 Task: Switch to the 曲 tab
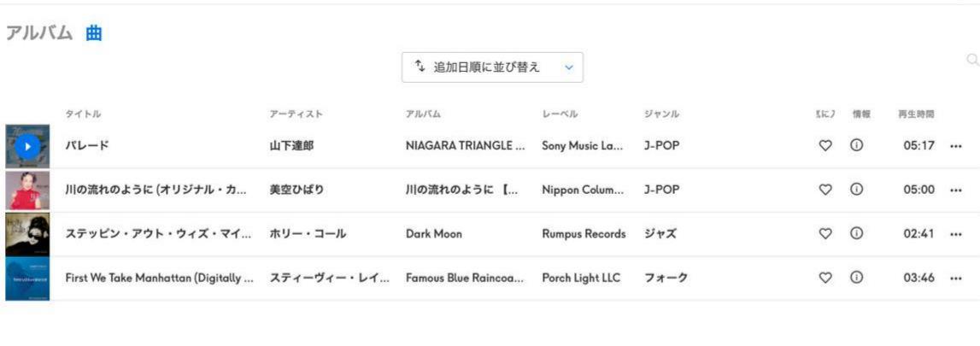(94, 33)
